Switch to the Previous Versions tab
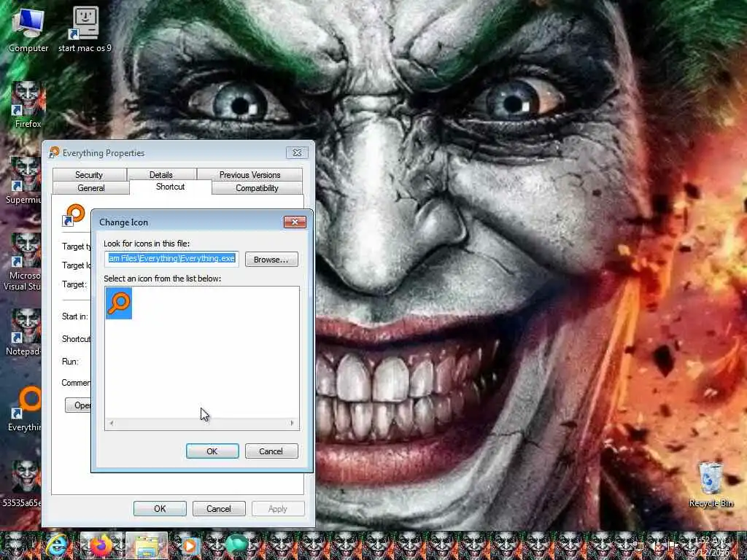This screenshot has width=747, height=560. pos(249,175)
